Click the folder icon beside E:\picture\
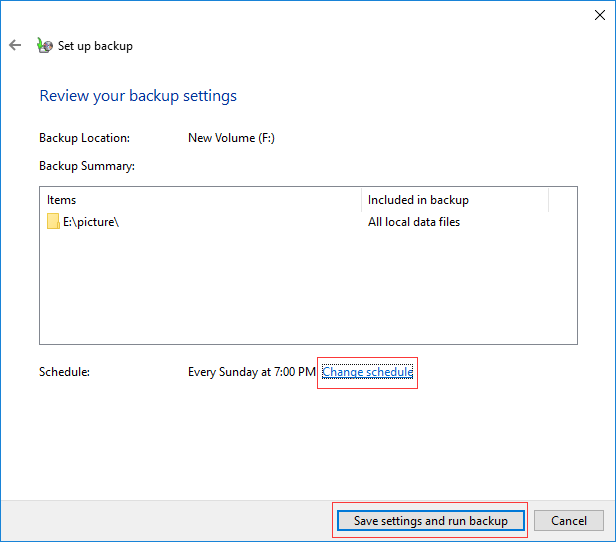 [54, 222]
